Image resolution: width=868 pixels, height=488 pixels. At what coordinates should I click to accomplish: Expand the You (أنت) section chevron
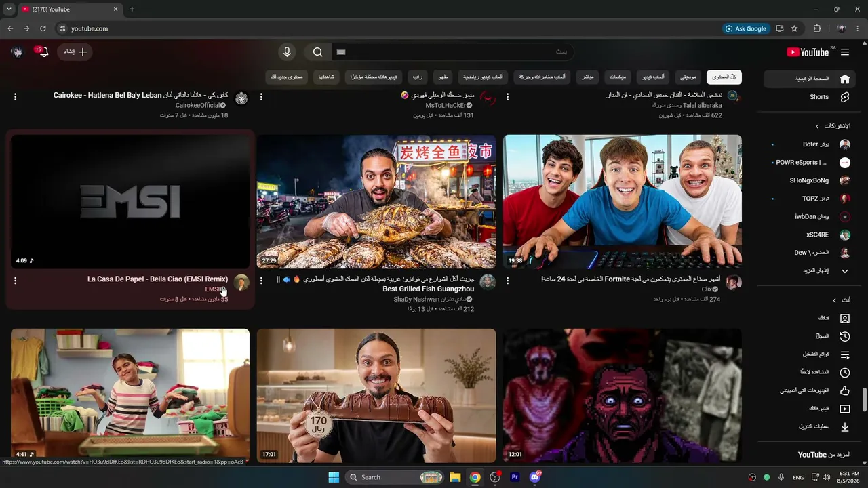(x=834, y=300)
